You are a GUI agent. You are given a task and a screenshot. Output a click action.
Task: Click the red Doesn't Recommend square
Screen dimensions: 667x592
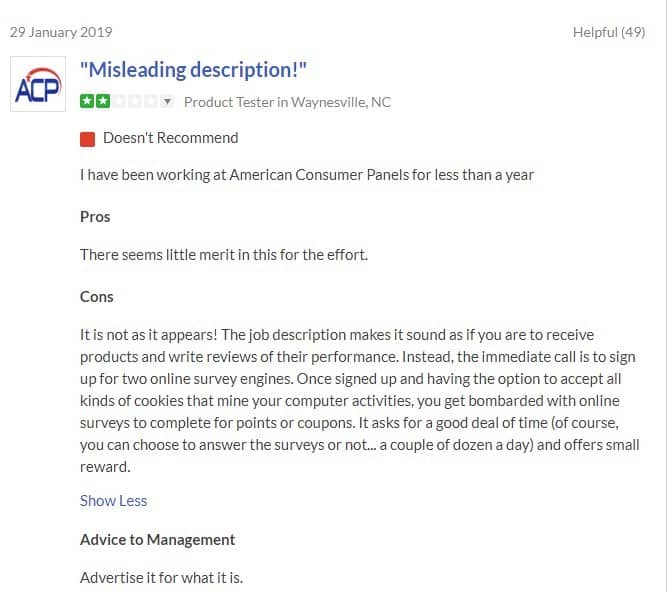click(88, 138)
